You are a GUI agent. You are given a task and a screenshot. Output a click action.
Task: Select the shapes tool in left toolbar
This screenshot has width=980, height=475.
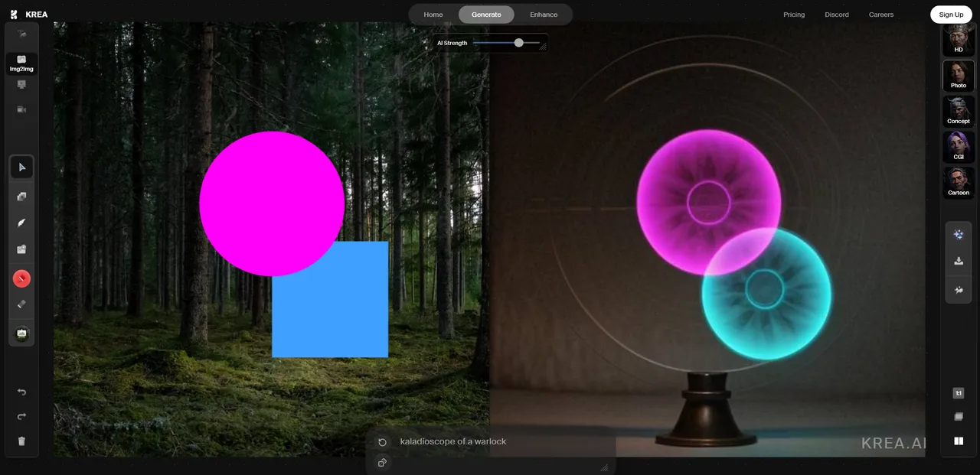click(21, 196)
